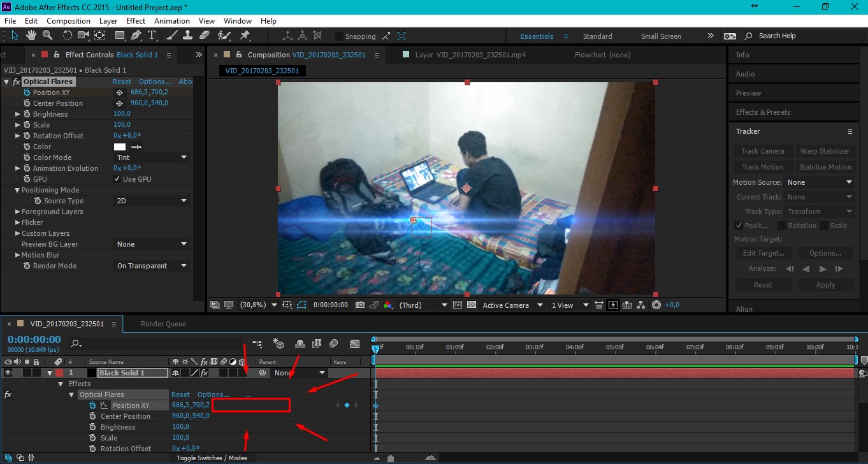Hide Black Solid 1 layer with eye toggle

(x=8, y=373)
